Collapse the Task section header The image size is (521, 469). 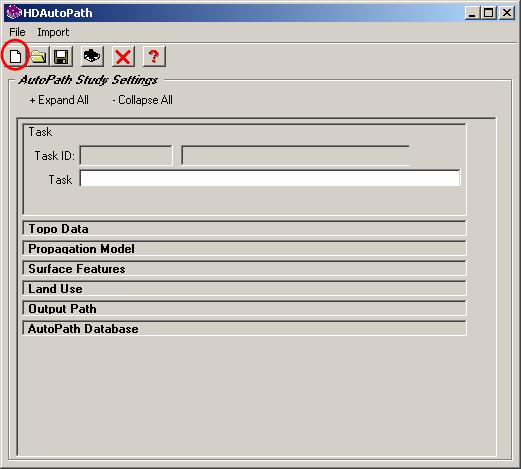(40, 132)
